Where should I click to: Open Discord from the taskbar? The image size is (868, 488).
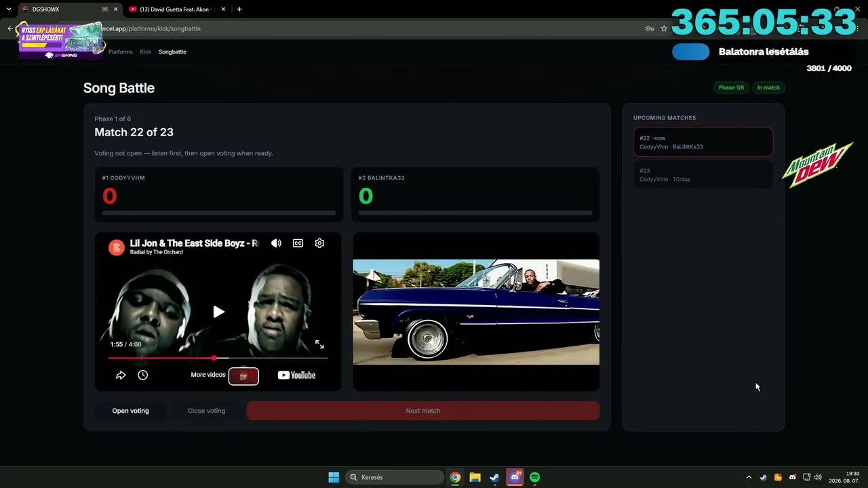pyautogui.click(x=515, y=477)
